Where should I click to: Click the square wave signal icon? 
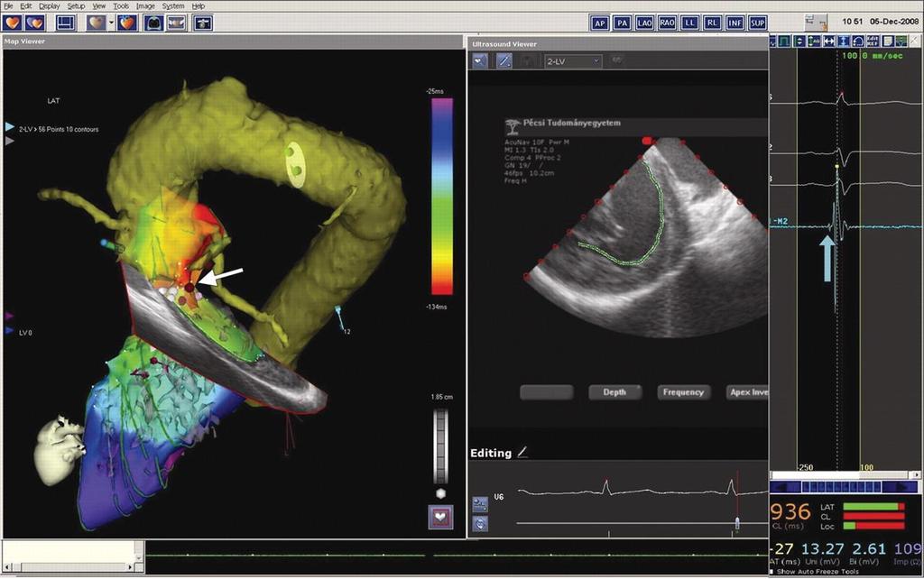(784, 41)
